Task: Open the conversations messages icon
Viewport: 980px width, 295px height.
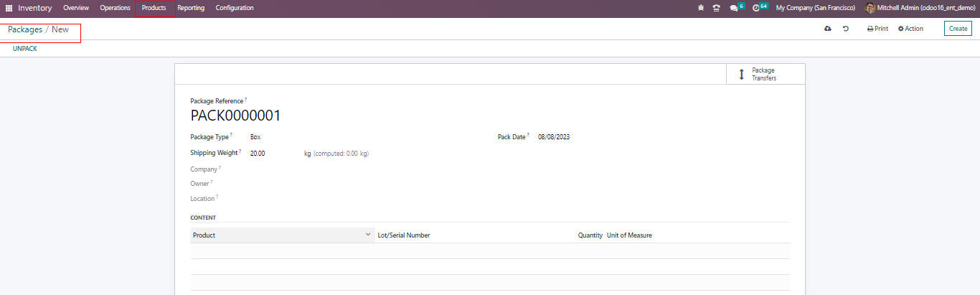Action: point(733,8)
